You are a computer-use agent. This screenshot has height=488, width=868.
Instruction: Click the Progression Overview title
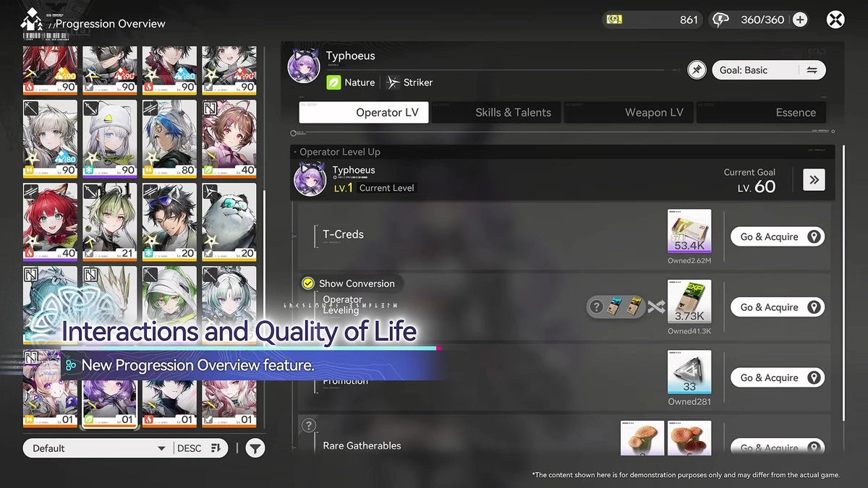click(x=110, y=24)
